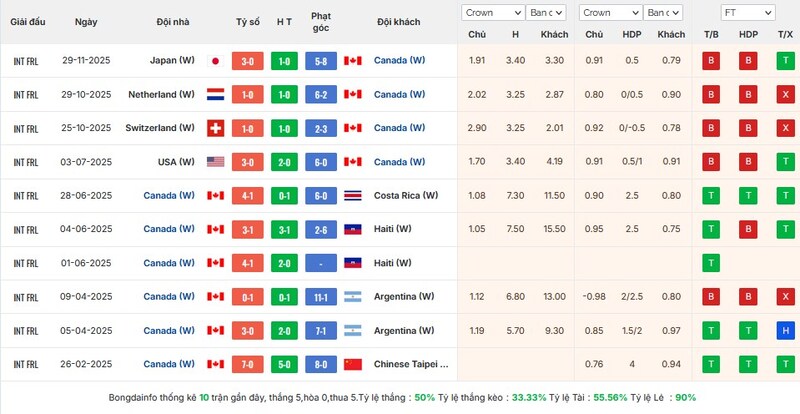The image size is (800, 414).
Task: Click the Costa Rica flag icon
Action: pyautogui.click(x=352, y=195)
